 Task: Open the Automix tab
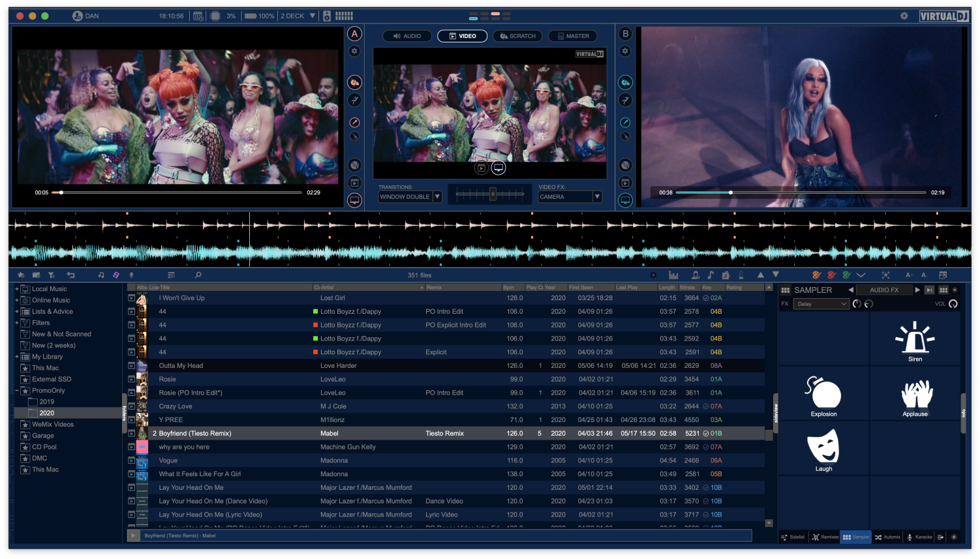[888, 537]
